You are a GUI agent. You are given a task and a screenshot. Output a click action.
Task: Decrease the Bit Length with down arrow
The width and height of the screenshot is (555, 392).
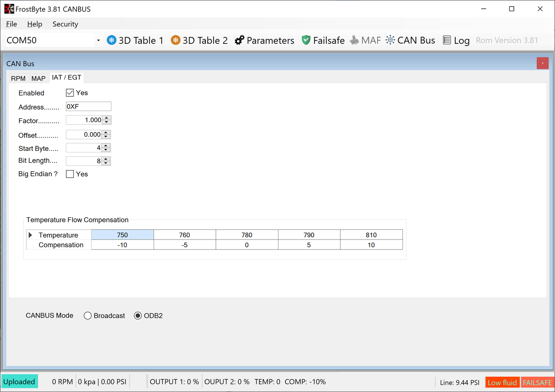(x=106, y=163)
